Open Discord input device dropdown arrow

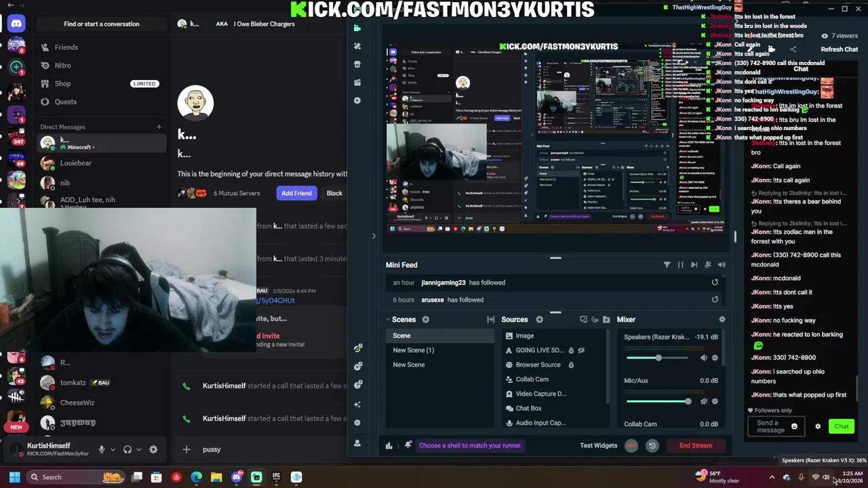(113, 449)
